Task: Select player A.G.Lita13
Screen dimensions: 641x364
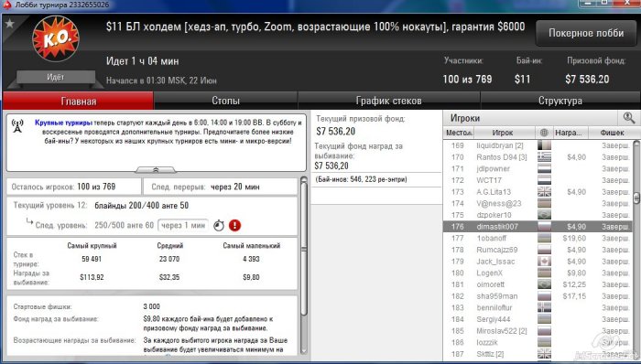Action: [x=494, y=192]
